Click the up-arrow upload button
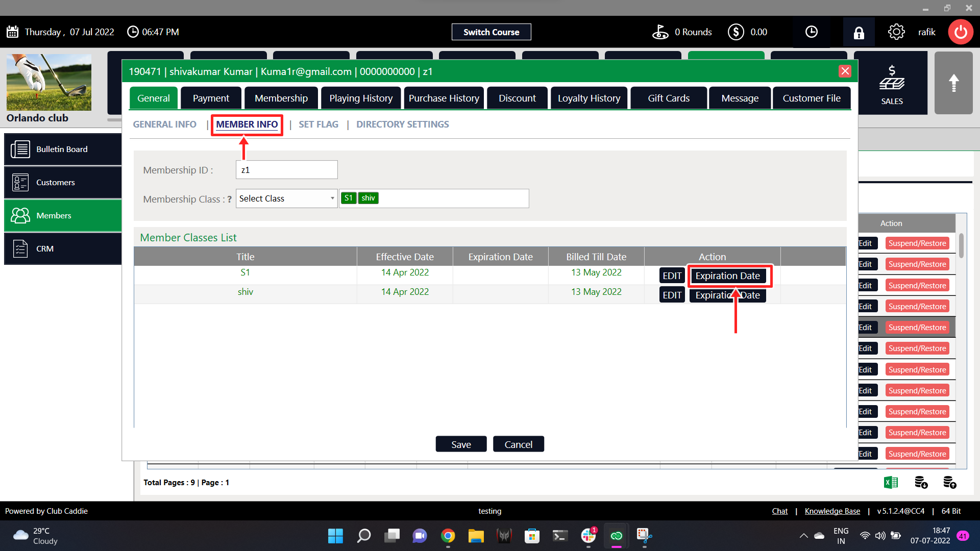The width and height of the screenshot is (980, 551). click(x=953, y=83)
